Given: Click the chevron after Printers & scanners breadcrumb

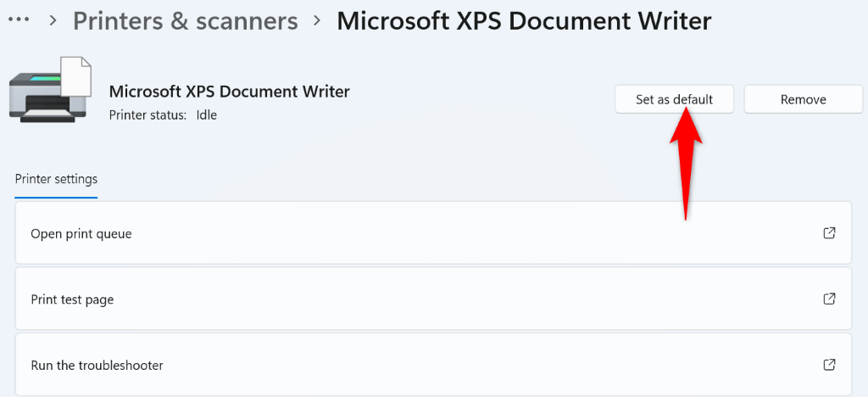Looking at the screenshot, I should click(318, 20).
